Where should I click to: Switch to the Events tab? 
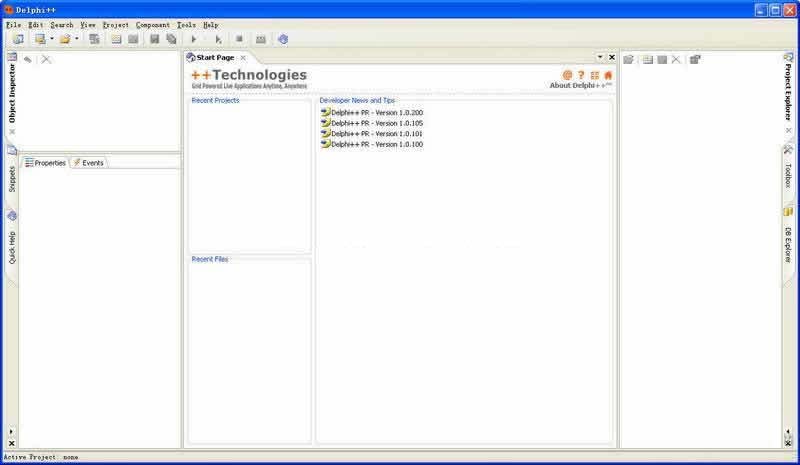point(88,163)
